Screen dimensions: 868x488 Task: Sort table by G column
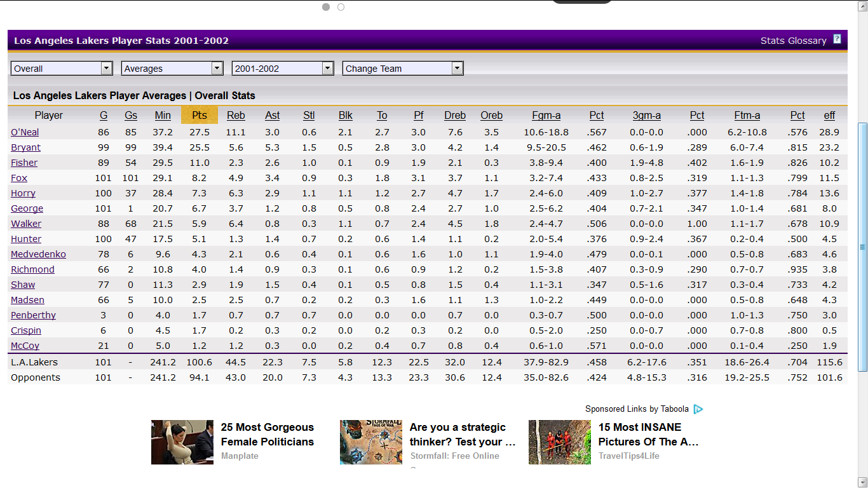pos(104,115)
